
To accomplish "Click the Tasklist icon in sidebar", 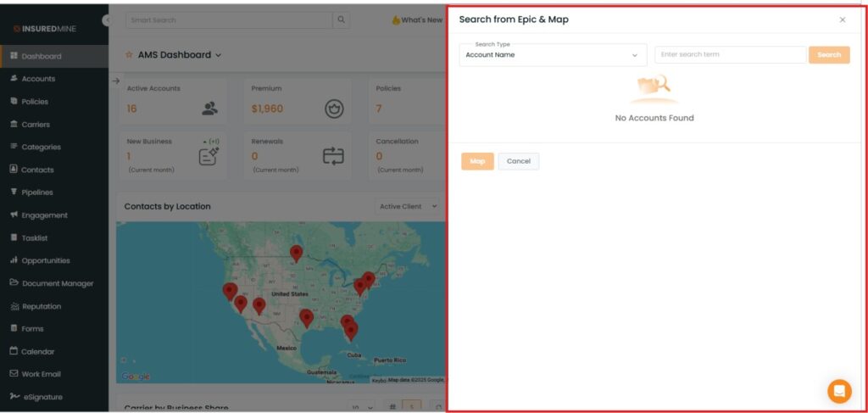I will click(14, 237).
